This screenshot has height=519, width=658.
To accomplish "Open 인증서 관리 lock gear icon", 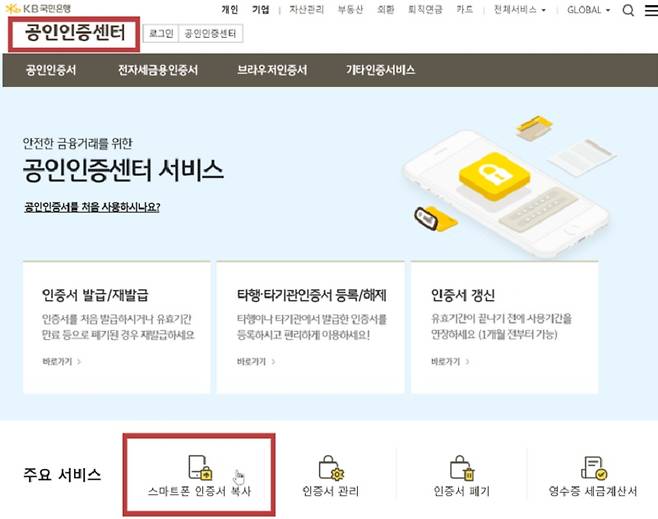I will [x=331, y=467].
